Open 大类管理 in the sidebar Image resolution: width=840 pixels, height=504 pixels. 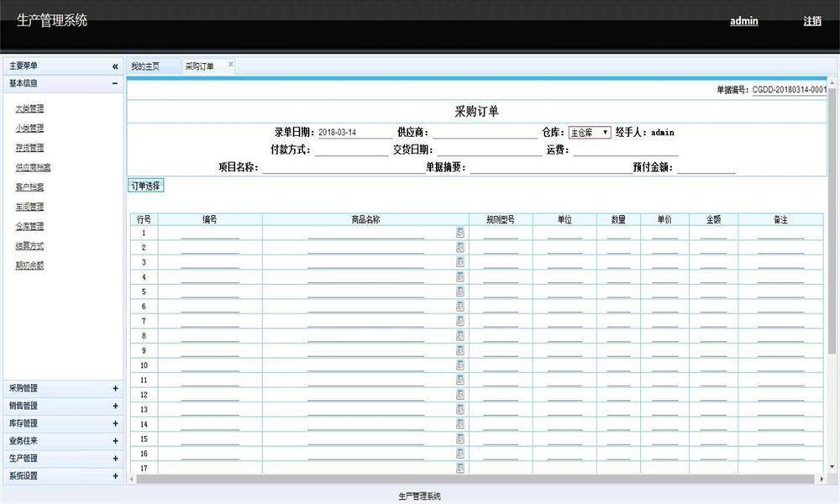pos(29,108)
